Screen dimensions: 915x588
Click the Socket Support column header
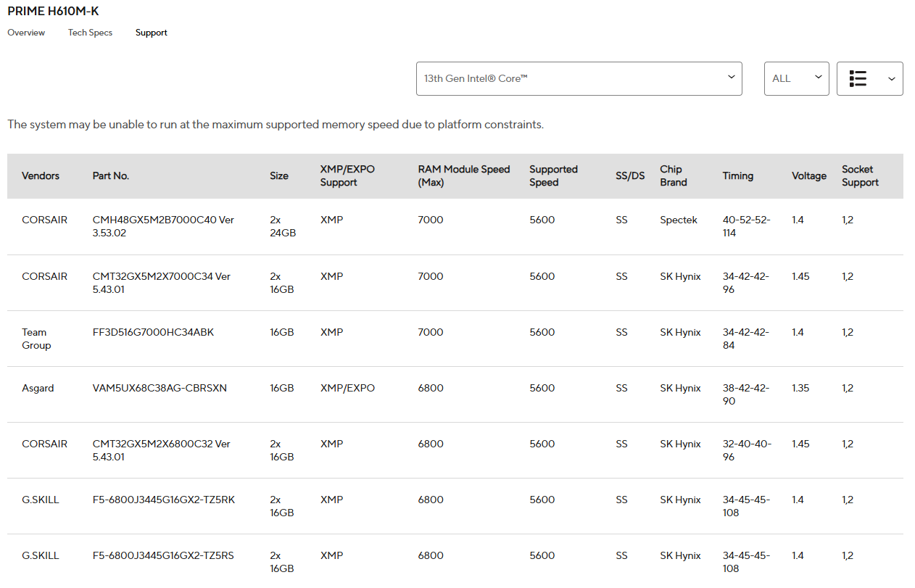point(860,175)
